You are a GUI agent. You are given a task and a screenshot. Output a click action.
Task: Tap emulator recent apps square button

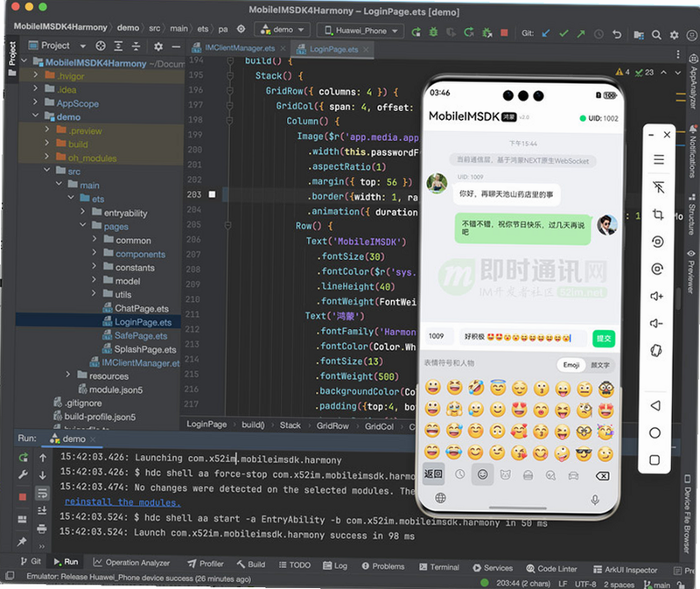[x=654, y=460]
